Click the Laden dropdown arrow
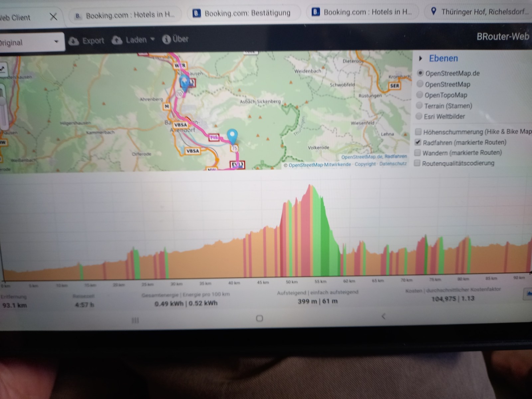This screenshot has width=532, height=399. tap(153, 40)
